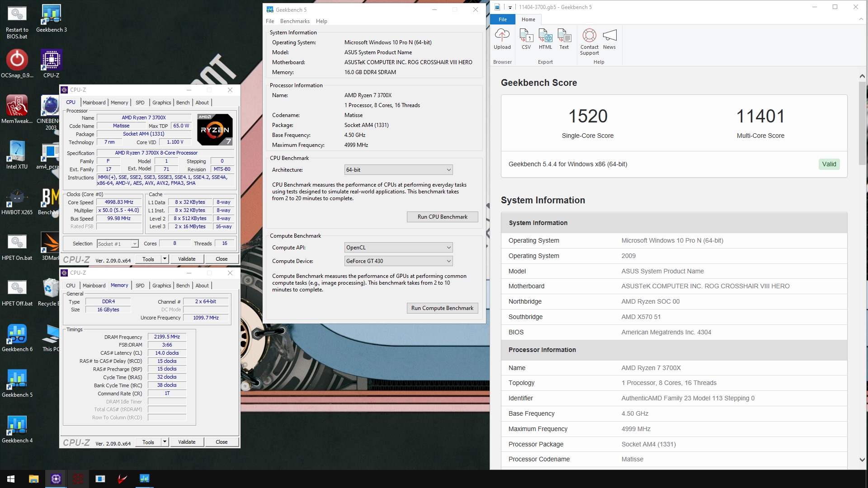The width and height of the screenshot is (868, 488).
Task: Open File menu in Geekbench 5 window
Action: click(x=270, y=21)
